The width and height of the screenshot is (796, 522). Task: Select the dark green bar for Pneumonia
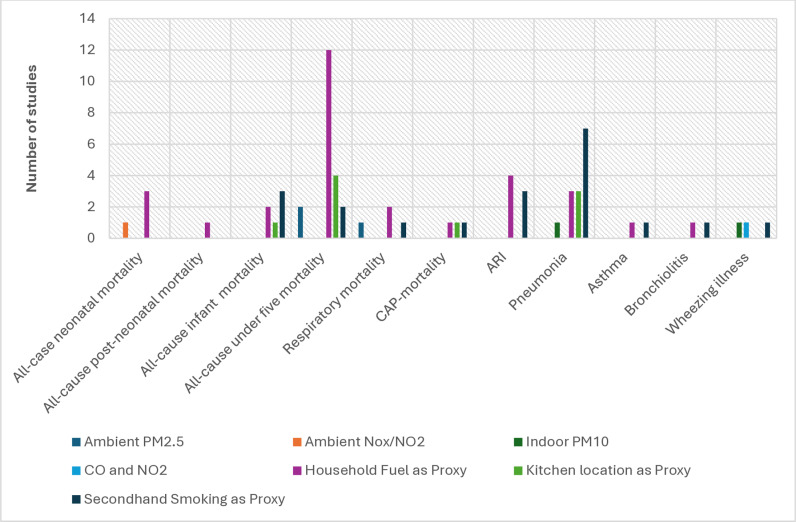557,230
